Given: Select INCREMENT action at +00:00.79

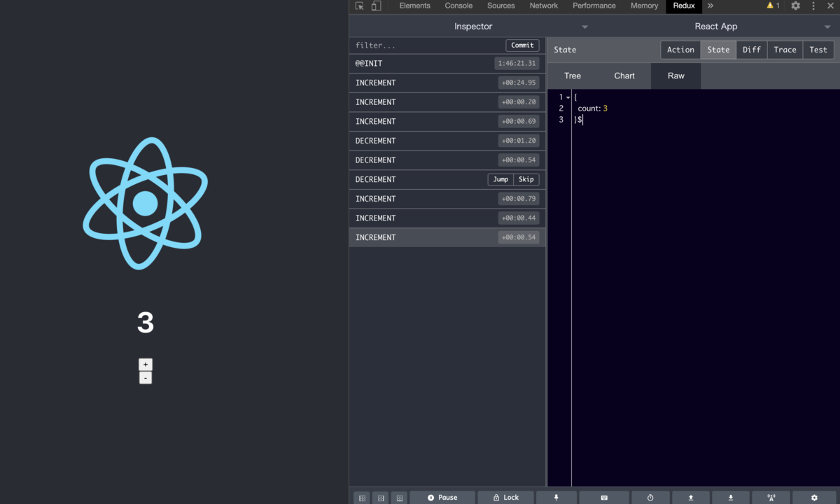Looking at the screenshot, I should (447, 199).
